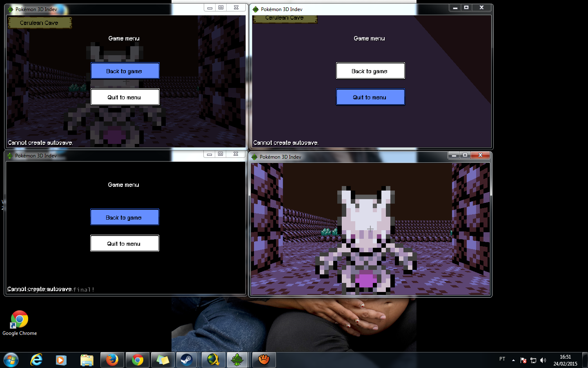588x368 pixels.
Task: Click Show desktop strip at taskbar end
Action: [585, 360]
